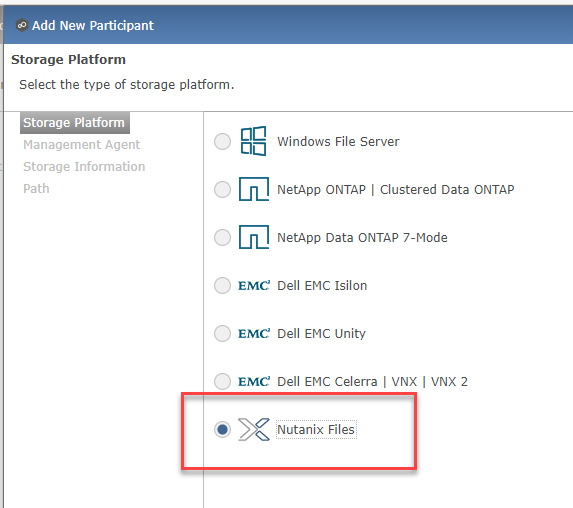This screenshot has width=573, height=508.
Task: Choose the Dell EMC Unity radio button
Action: pos(222,333)
